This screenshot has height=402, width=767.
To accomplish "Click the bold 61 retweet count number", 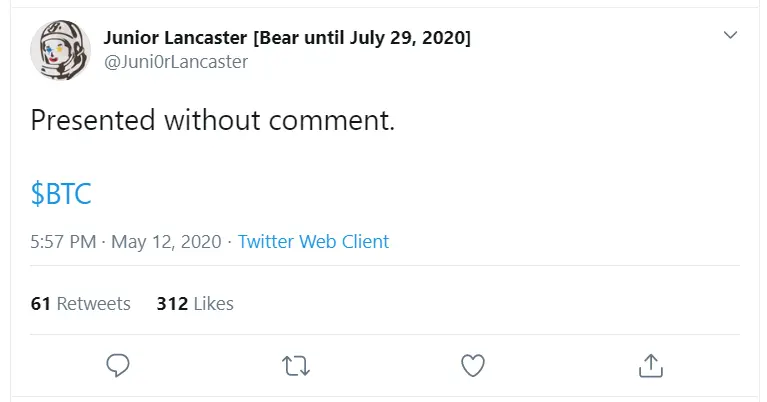I will (41, 304).
